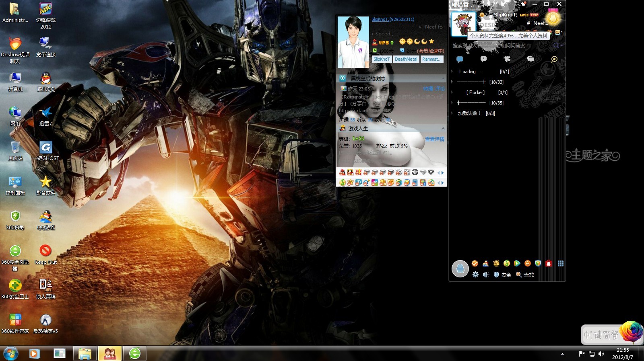Open the QQ PC Manager shield cube icon
644x361 pixels.
(538, 263)
